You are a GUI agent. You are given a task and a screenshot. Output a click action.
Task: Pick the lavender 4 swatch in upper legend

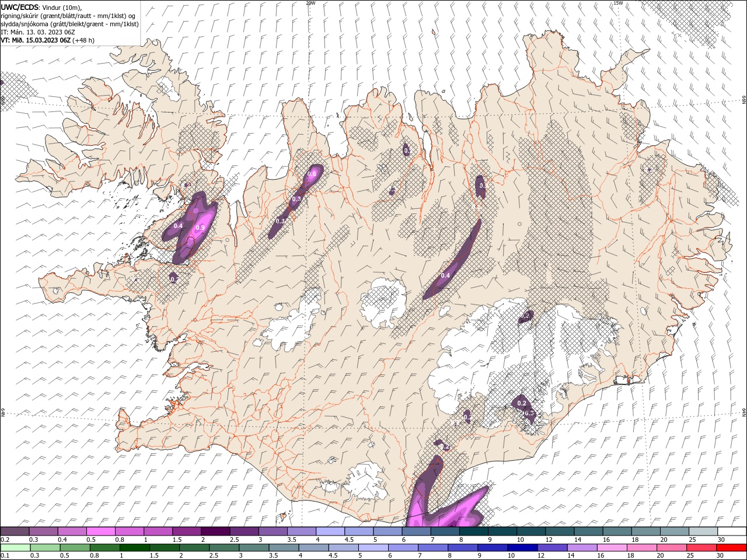click(330, 531)
